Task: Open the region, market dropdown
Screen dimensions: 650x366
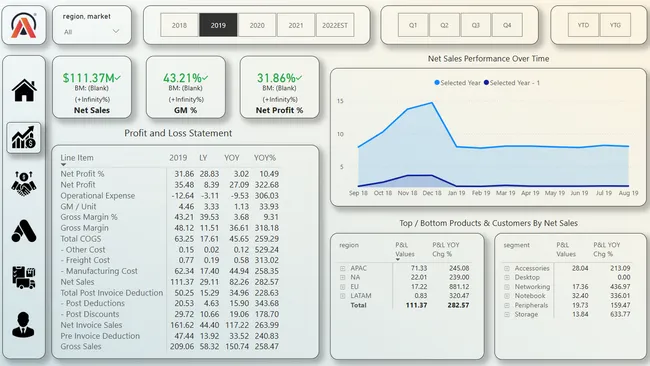Action: point(92,32)
